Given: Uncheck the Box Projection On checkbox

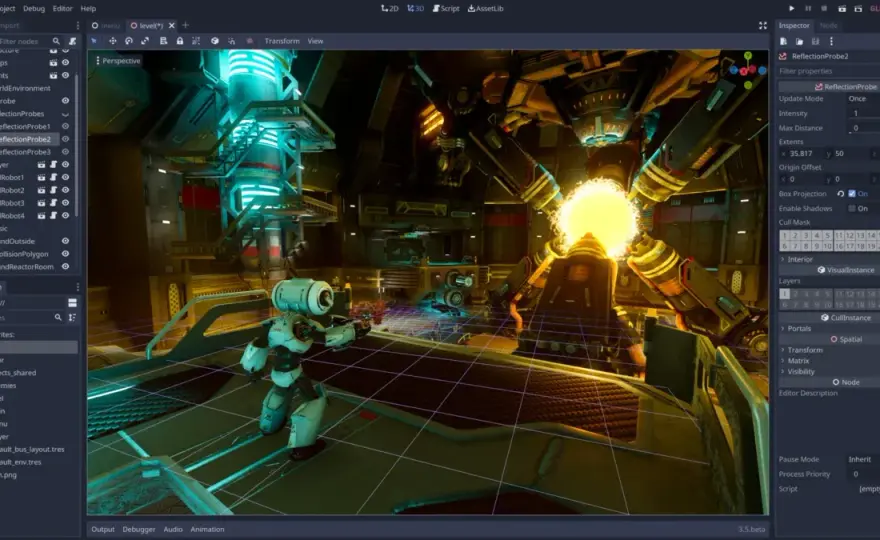Looking at the screenshot, I should (x=852, y=194).
